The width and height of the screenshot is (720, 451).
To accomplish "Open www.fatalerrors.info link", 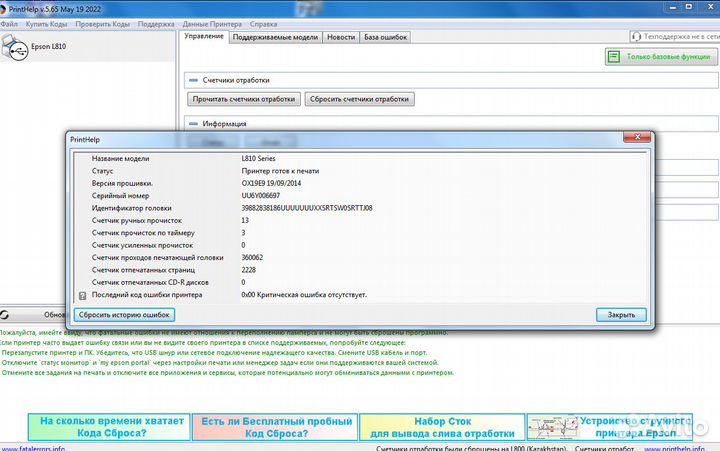I will (33, 448).
